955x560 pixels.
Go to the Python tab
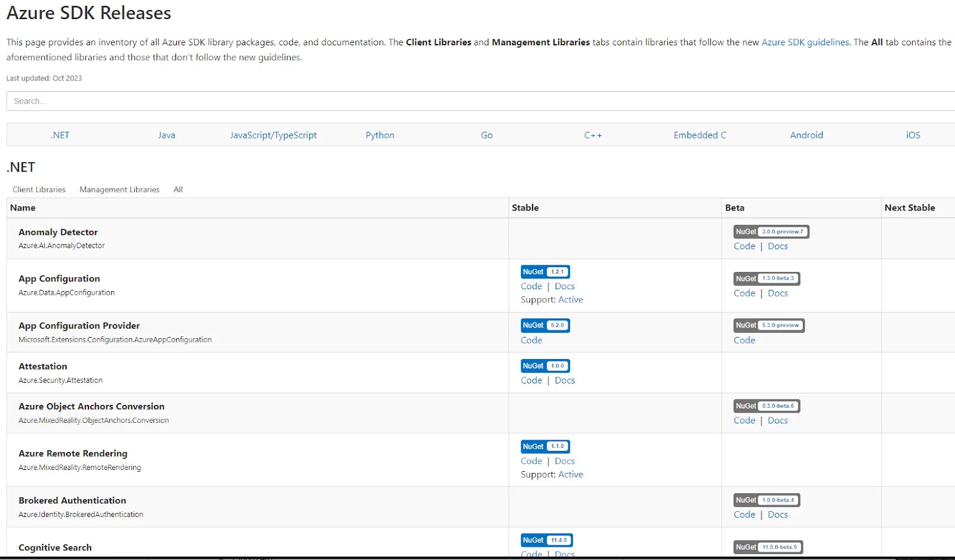[380, 135]
